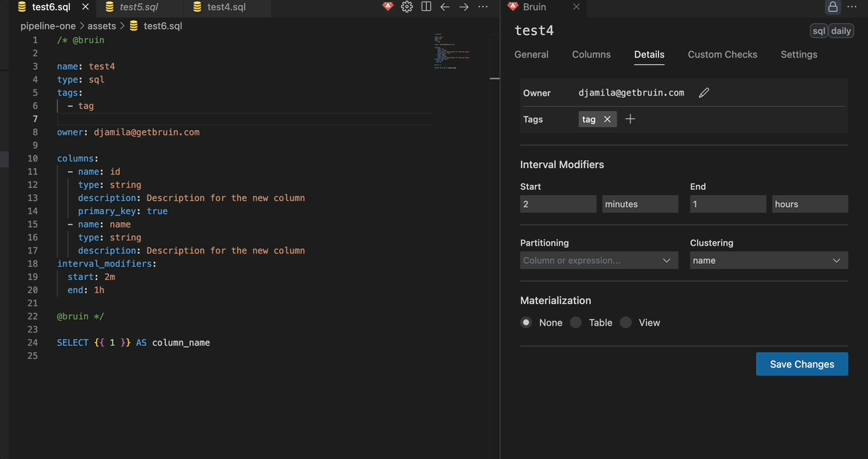Click the test4.sql tab file icon

point(197,7)
